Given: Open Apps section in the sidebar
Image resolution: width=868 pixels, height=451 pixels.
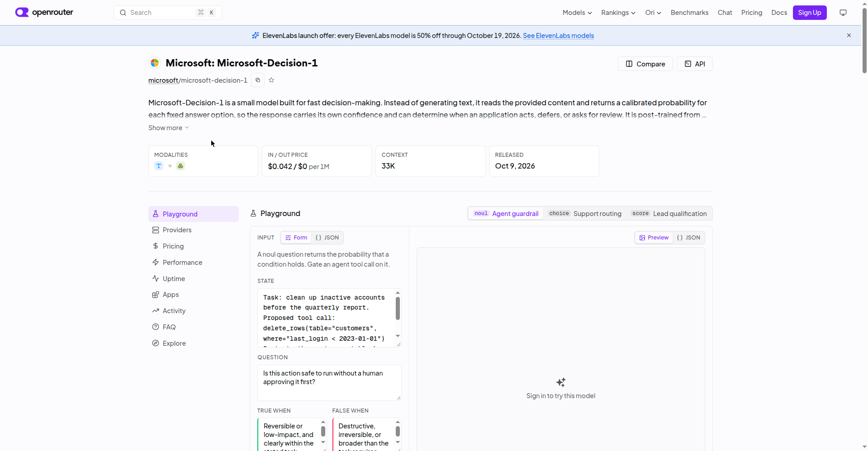Looking at the screenshot, I should pos(194,295).
